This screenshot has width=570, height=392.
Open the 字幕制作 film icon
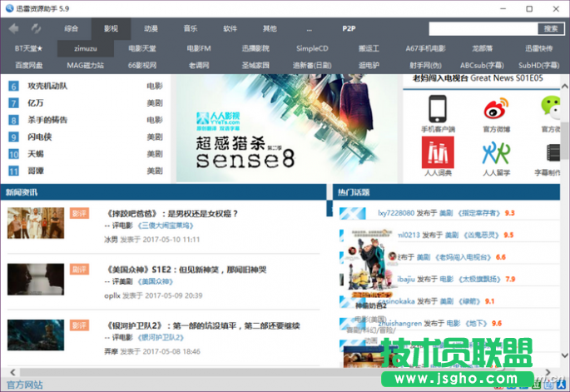coord(553,153)
